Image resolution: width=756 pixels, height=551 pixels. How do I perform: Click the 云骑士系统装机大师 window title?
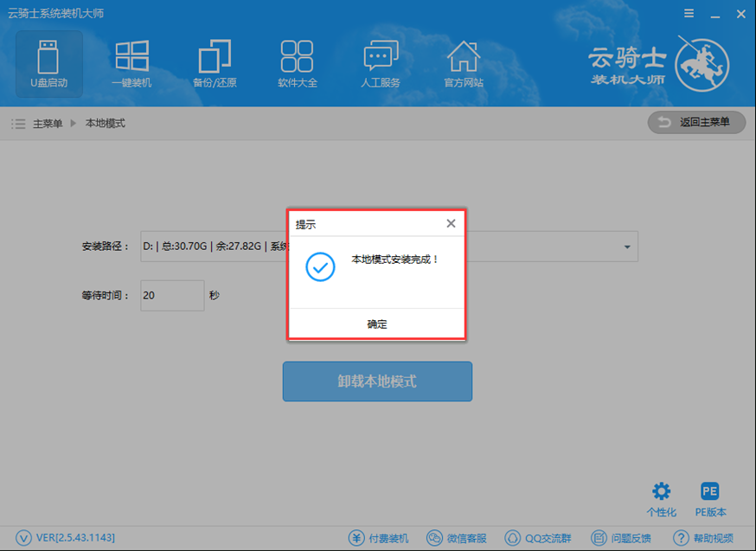(x=55, y=14)
